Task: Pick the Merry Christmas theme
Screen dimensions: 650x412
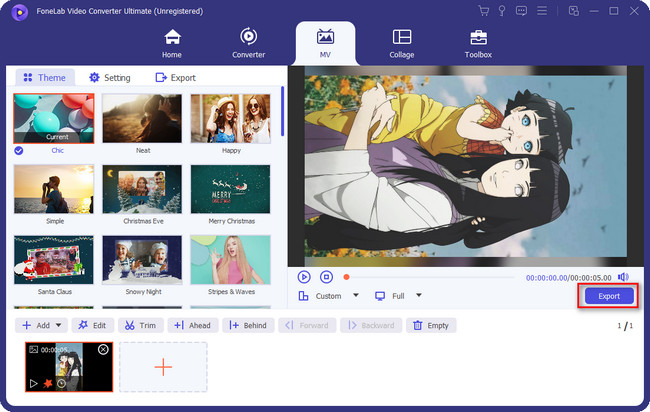Action: coord(230,189)
